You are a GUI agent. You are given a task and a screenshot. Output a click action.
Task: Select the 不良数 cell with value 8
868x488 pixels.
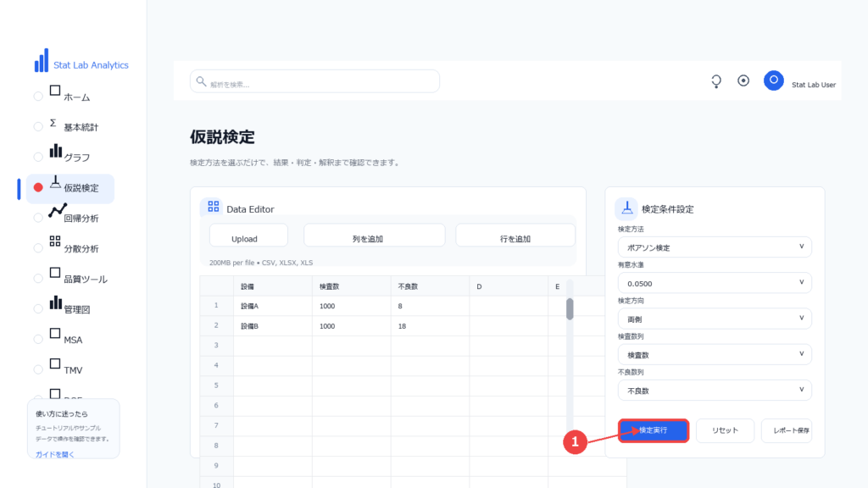click(x=430, y=306)
